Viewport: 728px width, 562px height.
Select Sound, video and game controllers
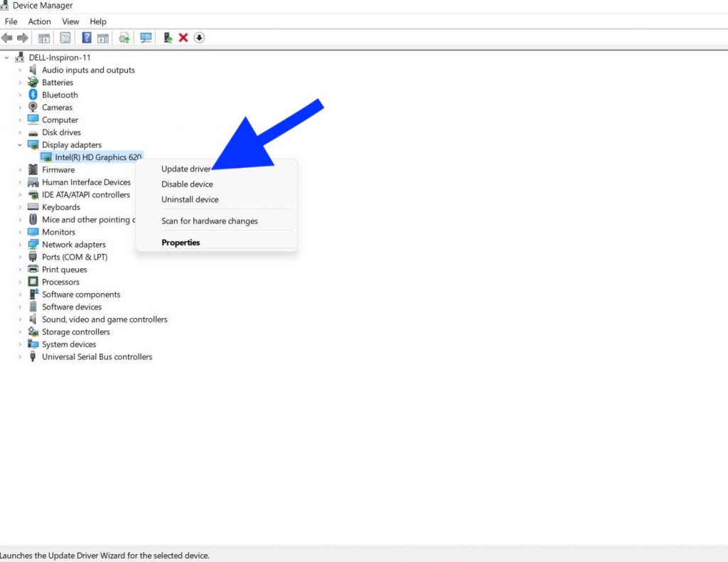(105, 319)
